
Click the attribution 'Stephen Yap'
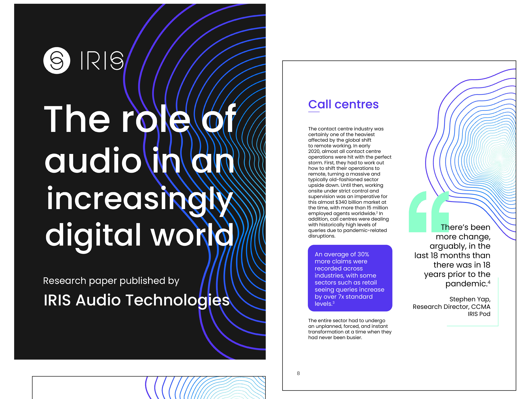click(x=470, y=299)
